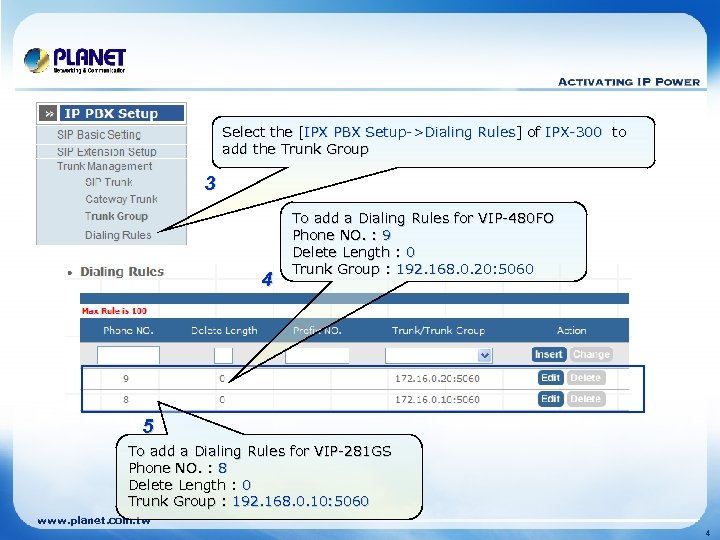Screen dimensions: 720x540
Task: Click the Change button
Action: [x=591, y=354]
